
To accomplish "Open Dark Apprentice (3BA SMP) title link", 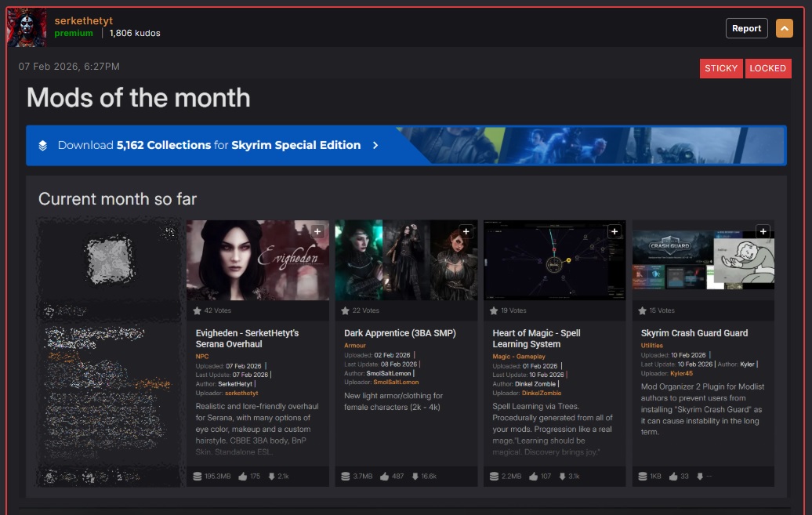I will tap(400, 333).
